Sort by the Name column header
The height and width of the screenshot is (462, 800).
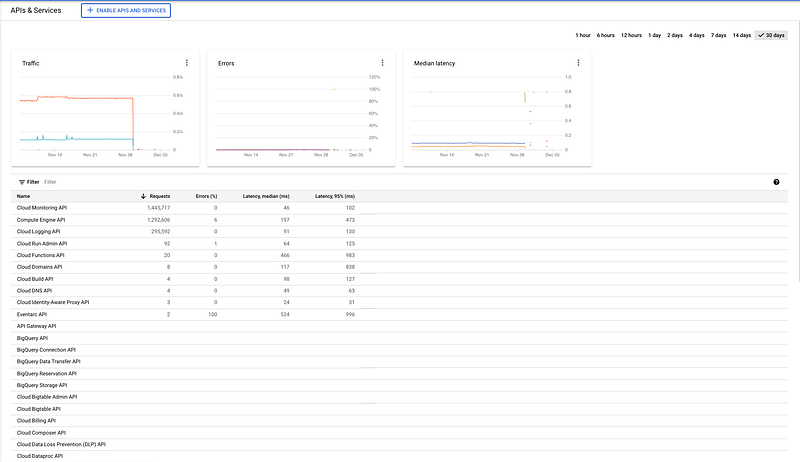23,196
